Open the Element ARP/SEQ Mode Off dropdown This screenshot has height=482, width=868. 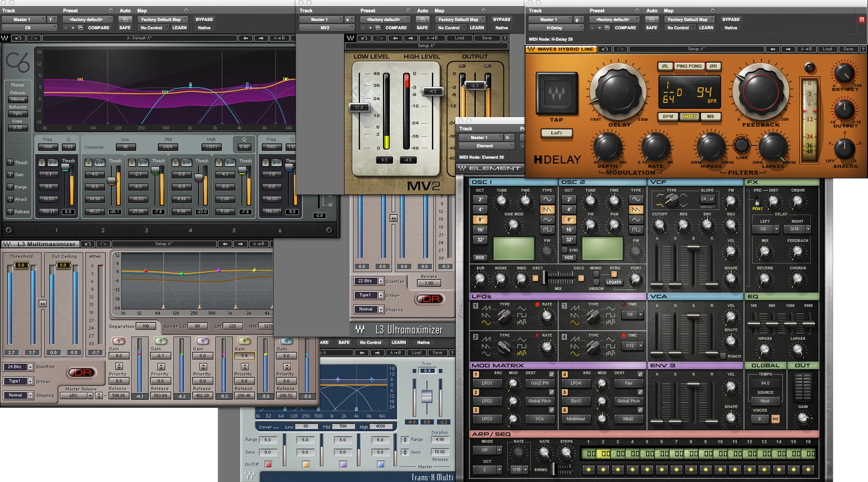[x=488, y=450]
